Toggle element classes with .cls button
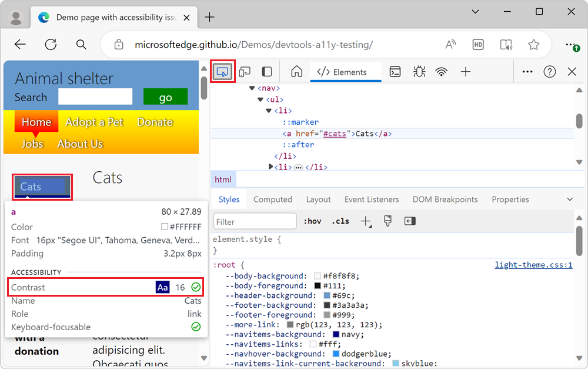 click(339, 221)
